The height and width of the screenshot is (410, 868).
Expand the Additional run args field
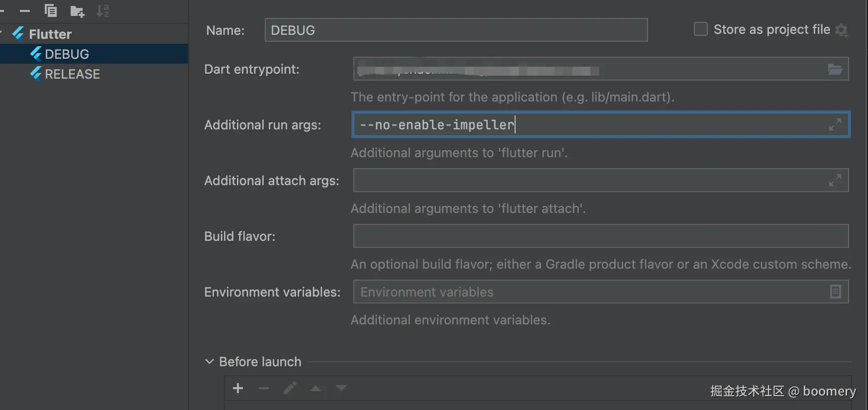[x=835, y=124]
